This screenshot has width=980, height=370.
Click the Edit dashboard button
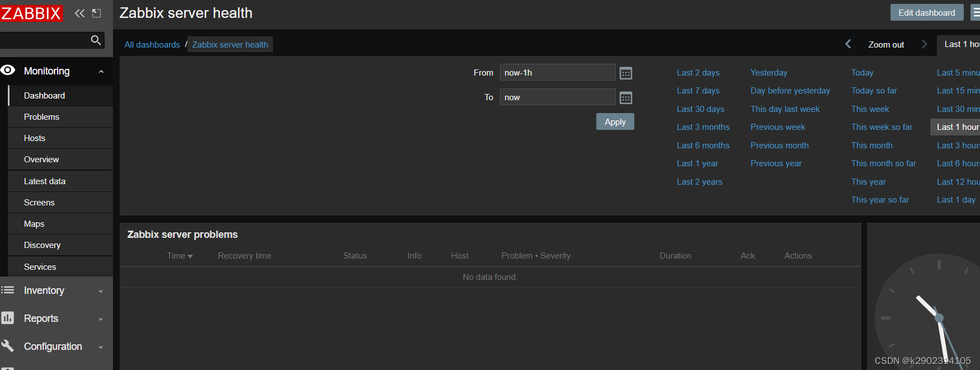click(927, 12)
